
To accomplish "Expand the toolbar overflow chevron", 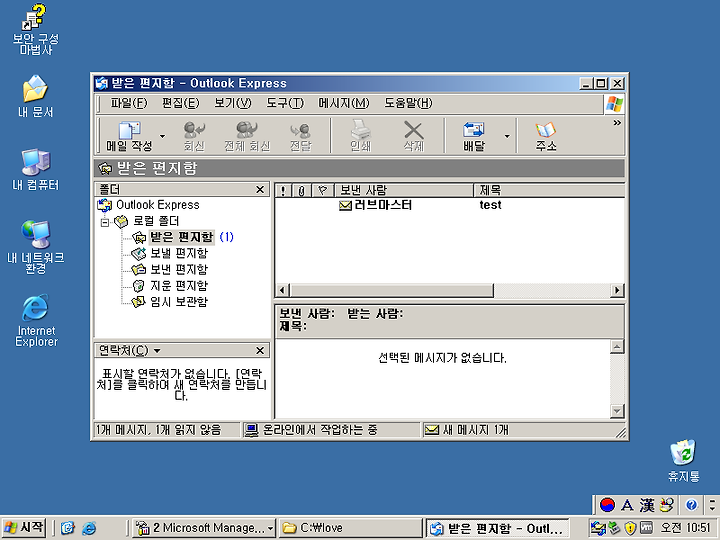I will point(617,123).
